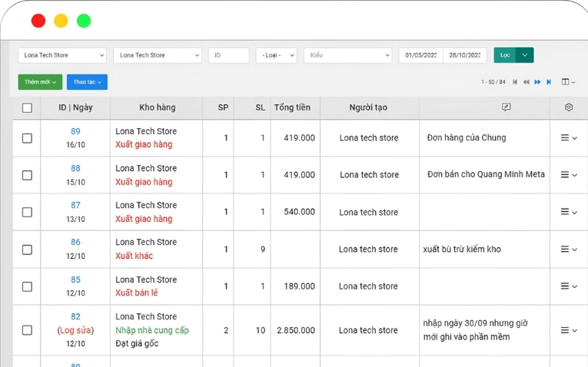Check the box for order 85

coord(27,286)
